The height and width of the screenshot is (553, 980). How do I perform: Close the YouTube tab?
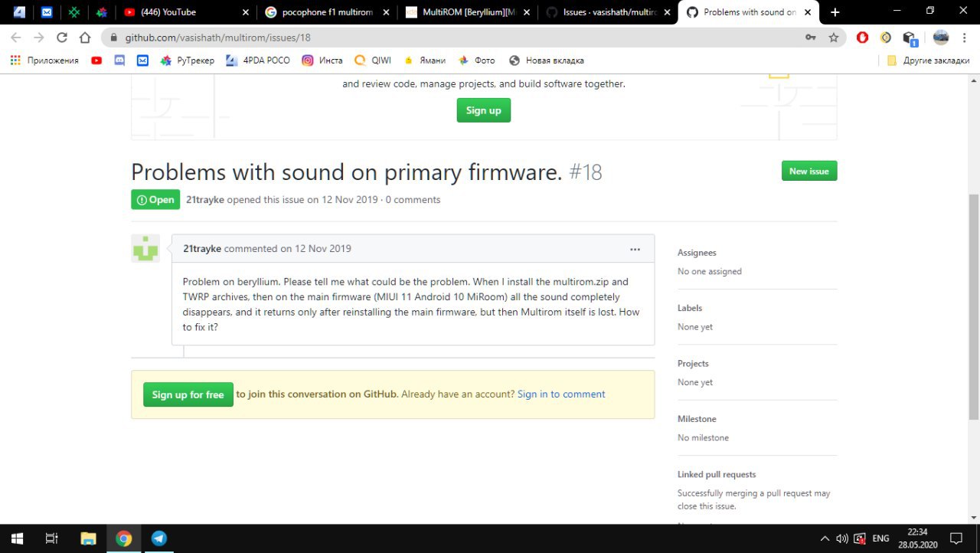coord(245,12)
